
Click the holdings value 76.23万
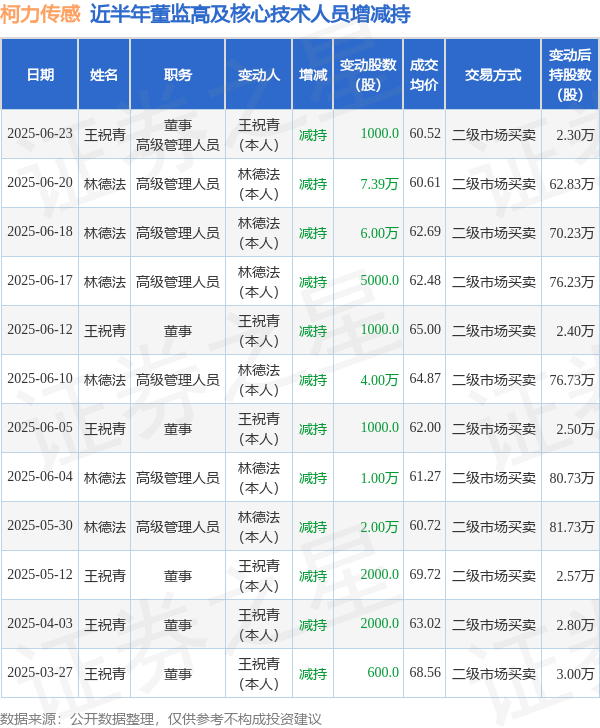point(571,282)
